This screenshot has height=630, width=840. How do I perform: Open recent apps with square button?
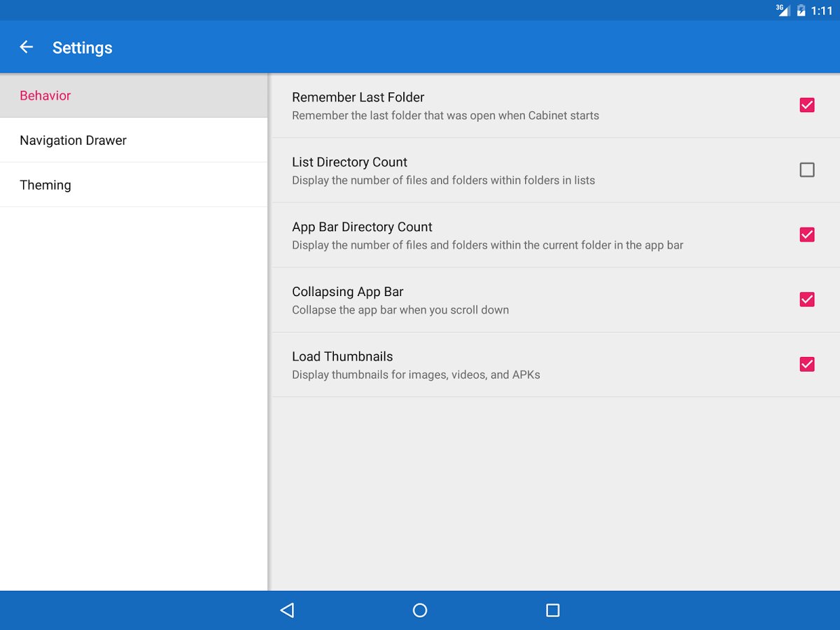[552, 610]
